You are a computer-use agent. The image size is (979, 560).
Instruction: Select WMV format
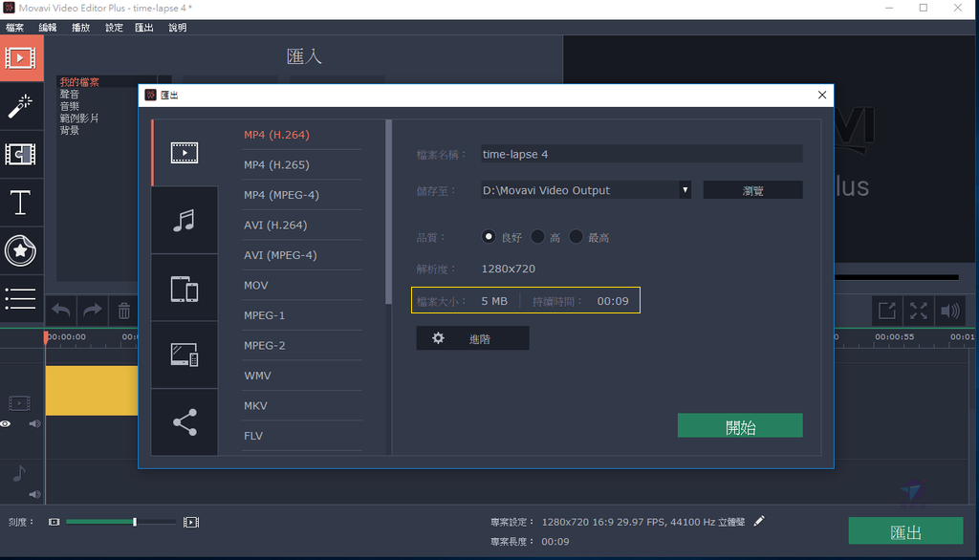click(x=257, y=376)
